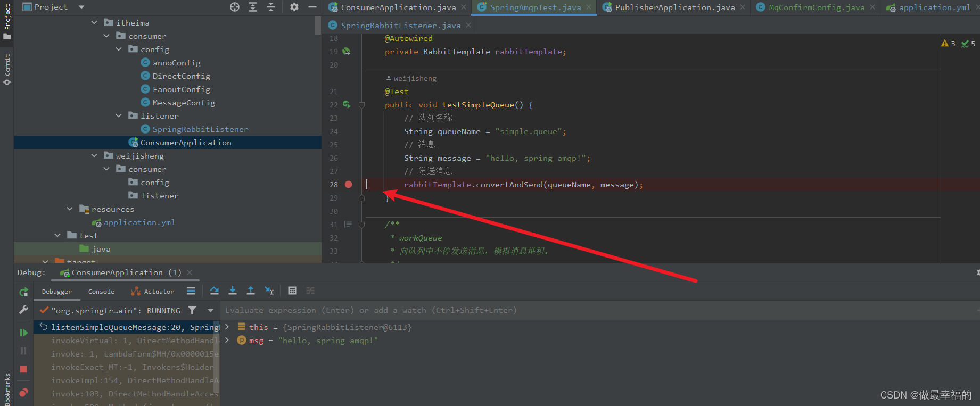The image size is (980, 406).
Task: Open Evaluate Expression calculator icon
Action: pos(292,291)
